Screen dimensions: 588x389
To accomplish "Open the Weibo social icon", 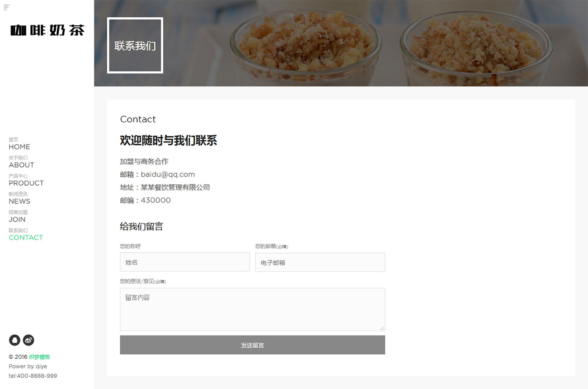I will pyautogui.click(x=28, y=340).
